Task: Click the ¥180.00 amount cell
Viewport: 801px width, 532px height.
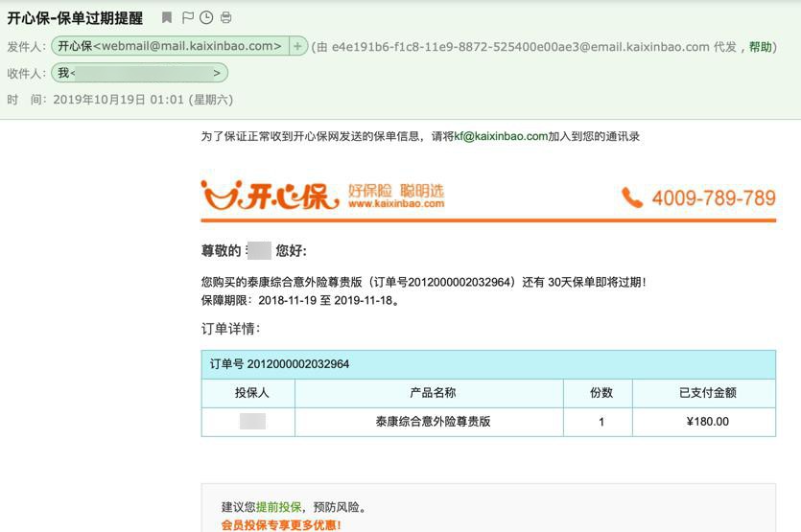Action: pos(704,422)
